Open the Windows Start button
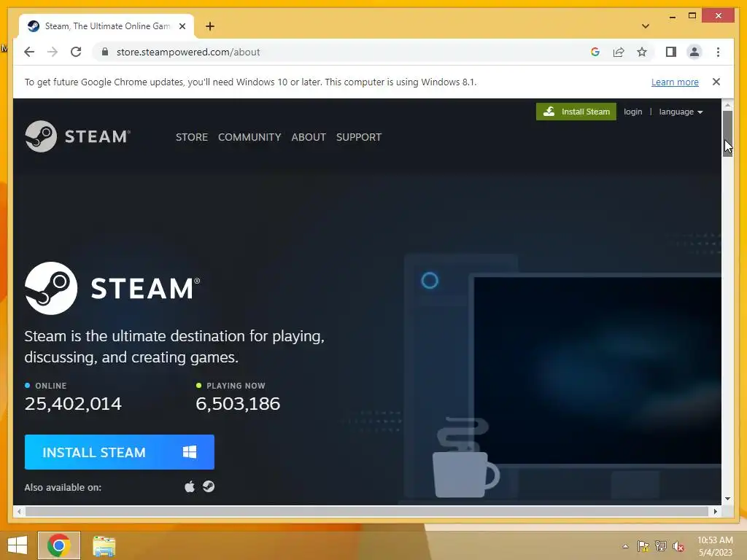747x560 pixels. pyautogui.click(x=18, y=545)
